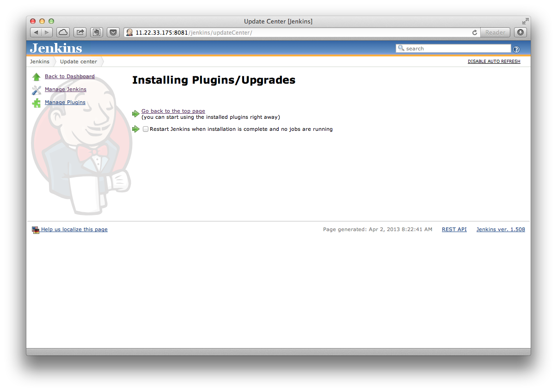Viewport: 557px width, 392px height.
Task: Click the Jenkins breadcrumb item
Action: [40, 61]
